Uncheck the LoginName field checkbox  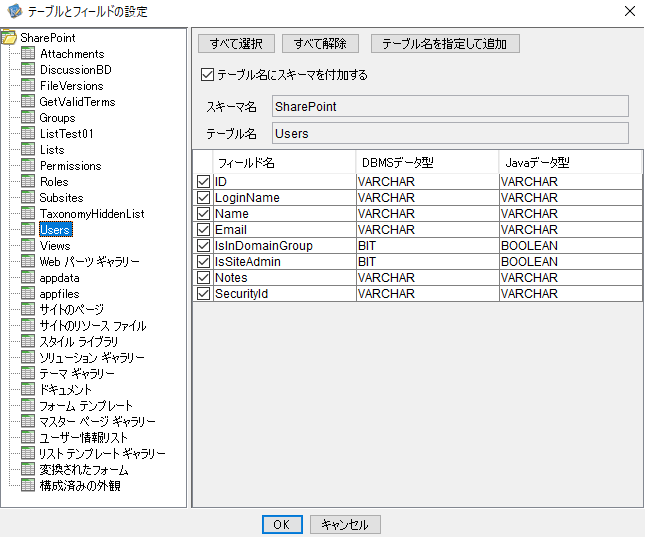pos(204,198)
